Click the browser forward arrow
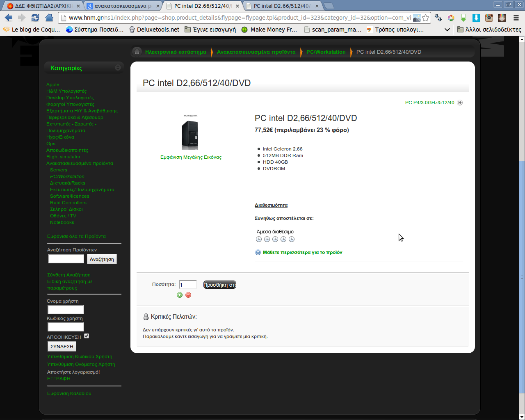The image size is (525, 420). (x=22, y=18)
